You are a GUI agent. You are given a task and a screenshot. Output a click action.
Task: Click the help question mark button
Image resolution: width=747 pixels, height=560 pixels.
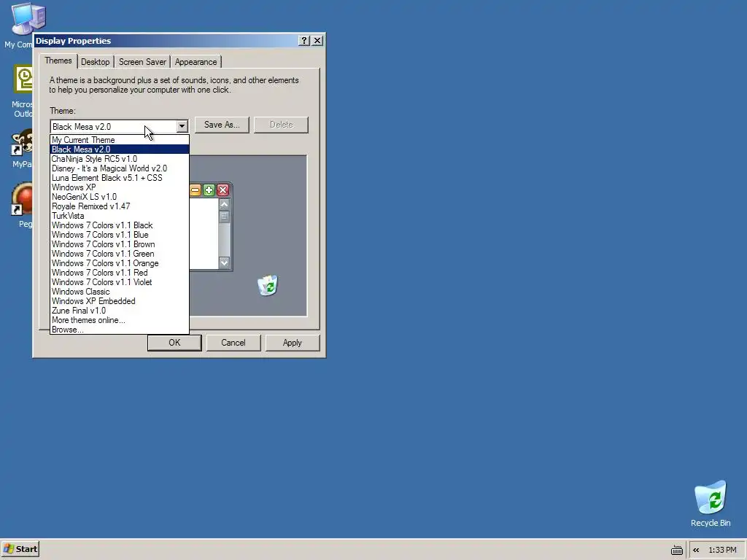(304, 41)
